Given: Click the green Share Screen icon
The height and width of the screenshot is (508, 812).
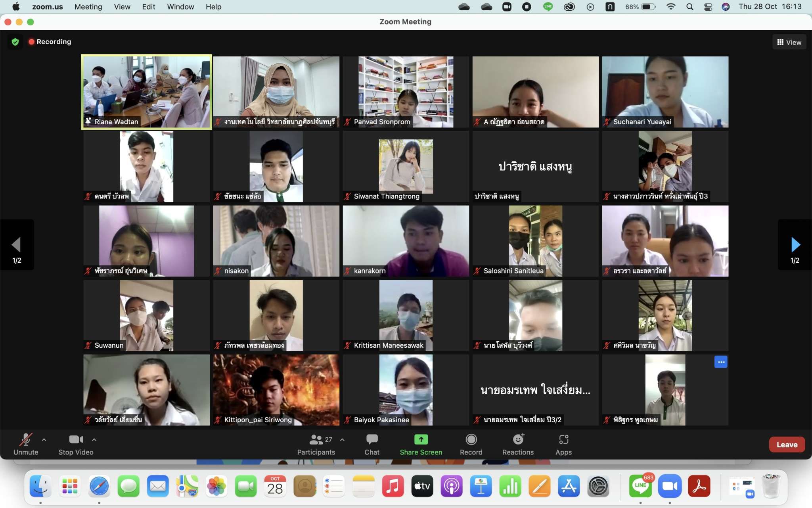Looking at the screenshot, I should [421, 439].
